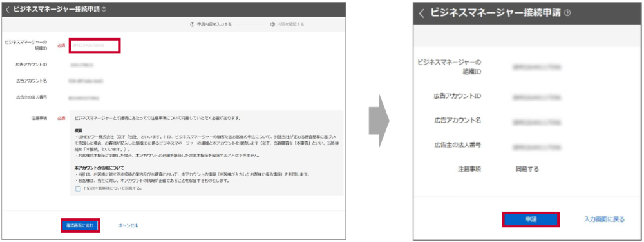Click 入力画面に戻る link
644x242 pixels.
(605, 219)
